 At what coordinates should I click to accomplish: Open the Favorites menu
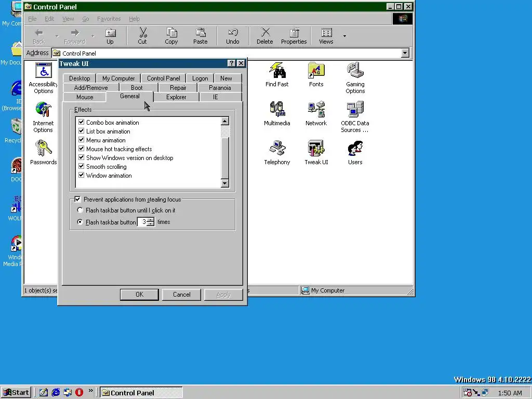point(109,19)
